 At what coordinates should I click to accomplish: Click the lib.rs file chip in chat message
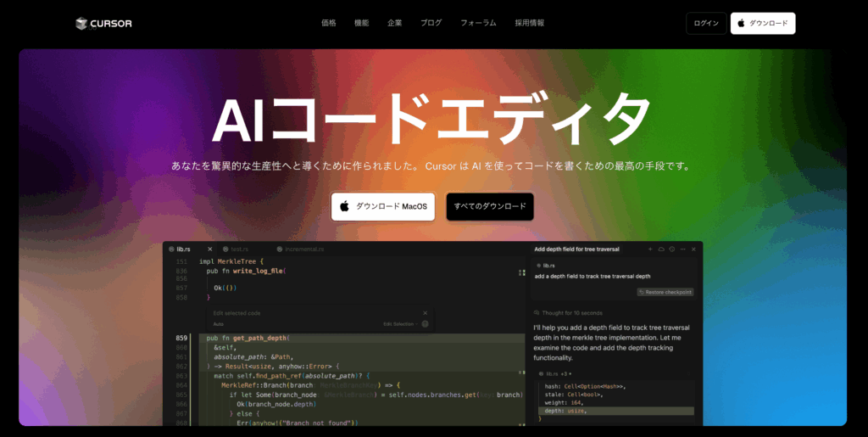[547, 266]
